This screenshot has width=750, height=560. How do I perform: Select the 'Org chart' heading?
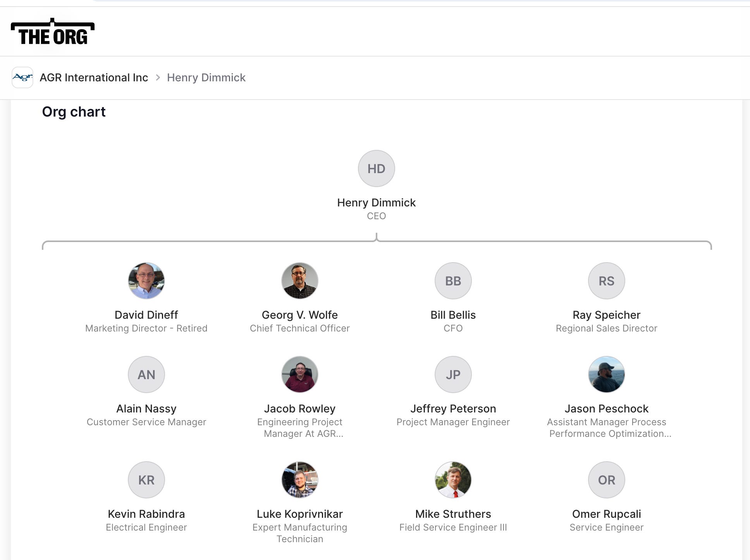pos(74,112)
